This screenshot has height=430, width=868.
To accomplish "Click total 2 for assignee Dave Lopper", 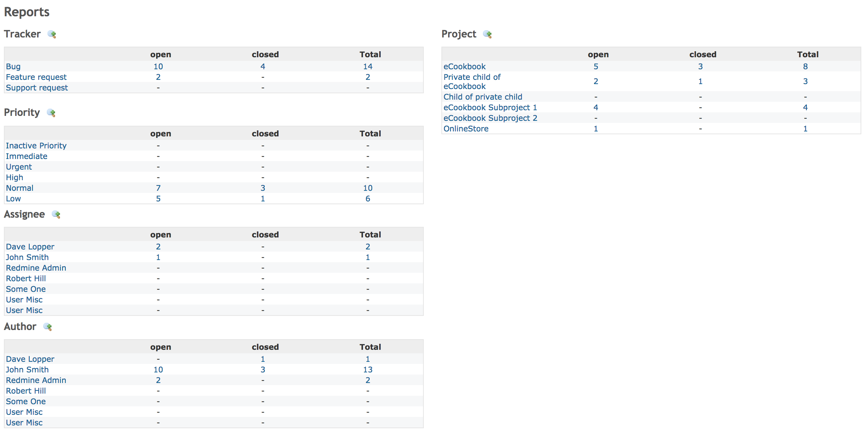I will pyautogui.click(x=368, y=247).
